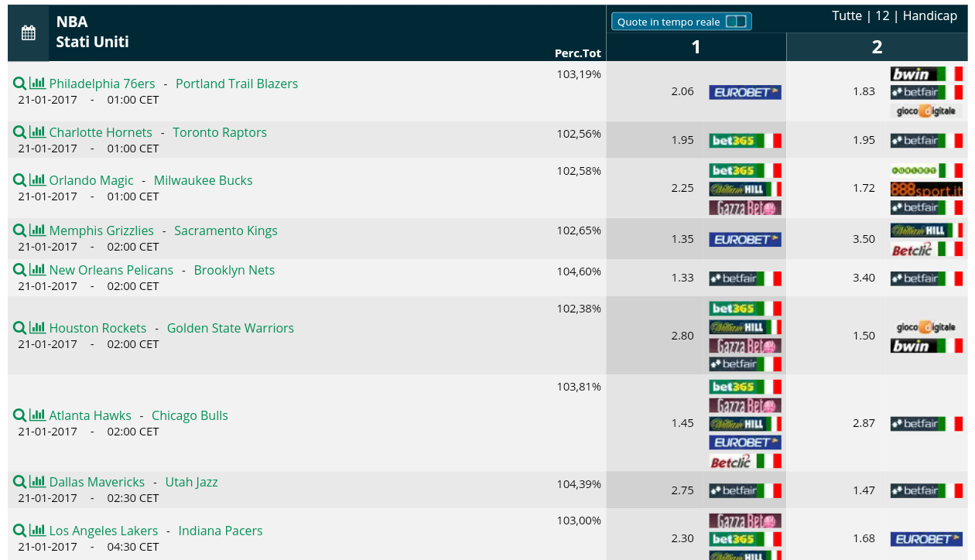975x560 pixels.
Task: Click William Hill logo in Orlando Magic row
Action: 745,189
